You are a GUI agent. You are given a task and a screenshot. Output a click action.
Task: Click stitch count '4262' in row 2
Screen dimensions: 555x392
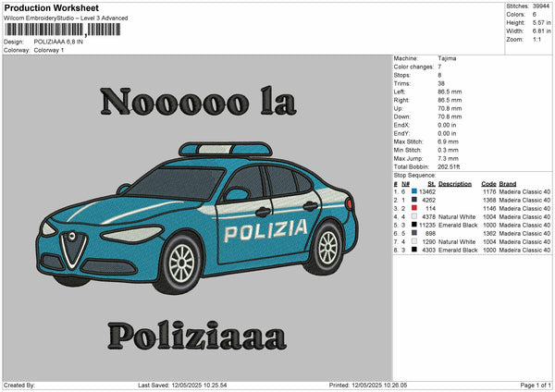(429, 201)
